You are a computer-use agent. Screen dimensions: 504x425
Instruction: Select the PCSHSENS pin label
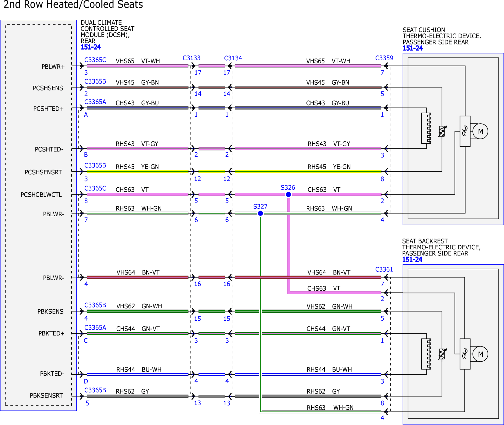tap(48, 88)
